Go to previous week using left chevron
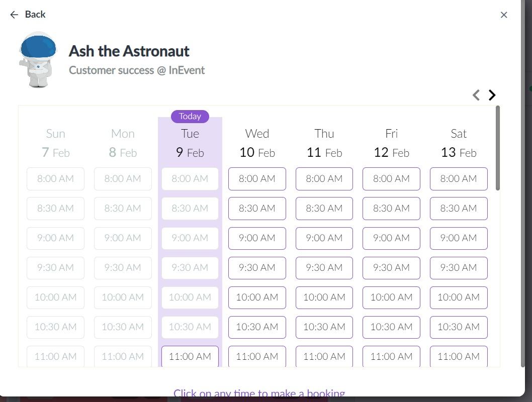 (x=476, y=95)
